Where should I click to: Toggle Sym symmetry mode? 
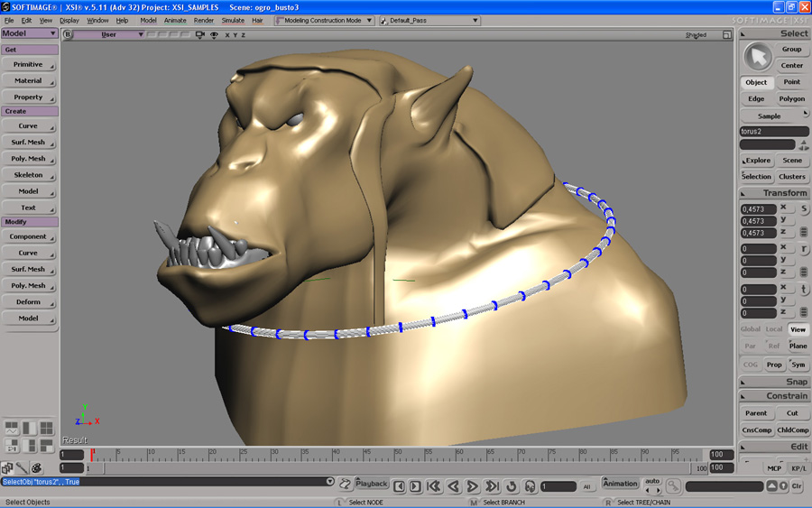tap(798, 365)
